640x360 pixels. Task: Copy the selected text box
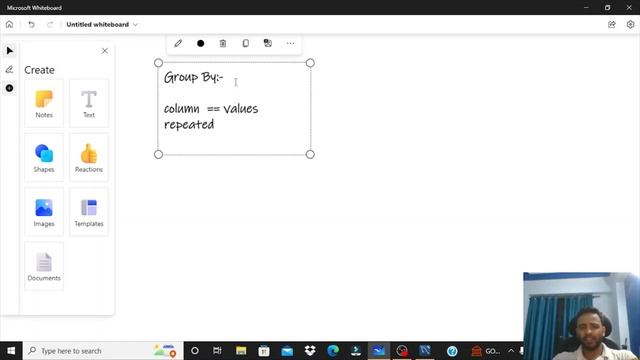coord(245,43)
